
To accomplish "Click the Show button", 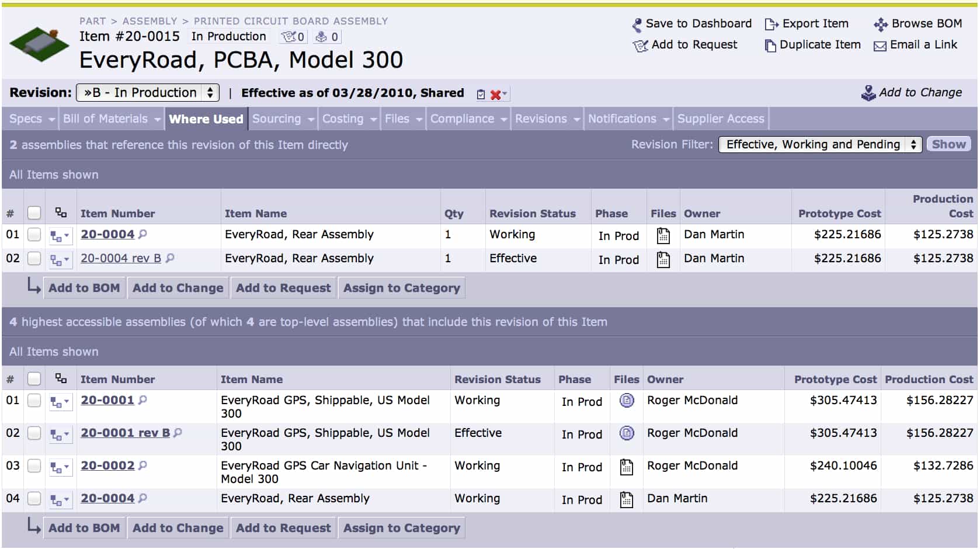I will [x=948, y=145].
